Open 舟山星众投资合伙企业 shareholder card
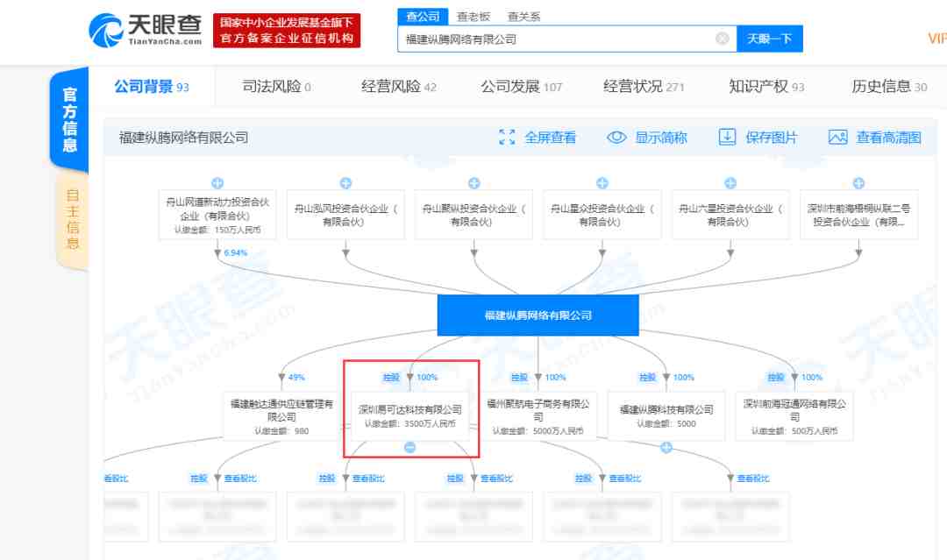 click(602, 215)
